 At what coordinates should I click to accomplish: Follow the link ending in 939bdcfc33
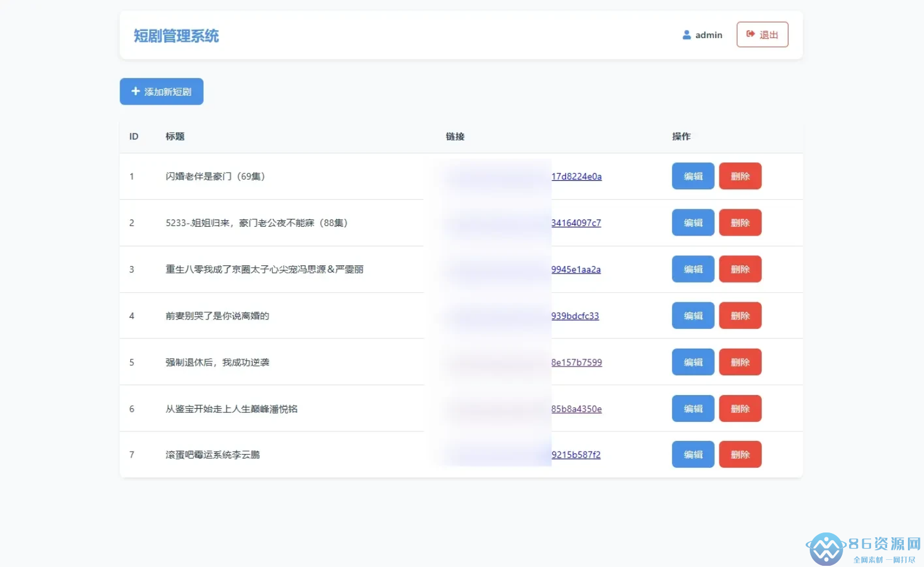[575, 316]
